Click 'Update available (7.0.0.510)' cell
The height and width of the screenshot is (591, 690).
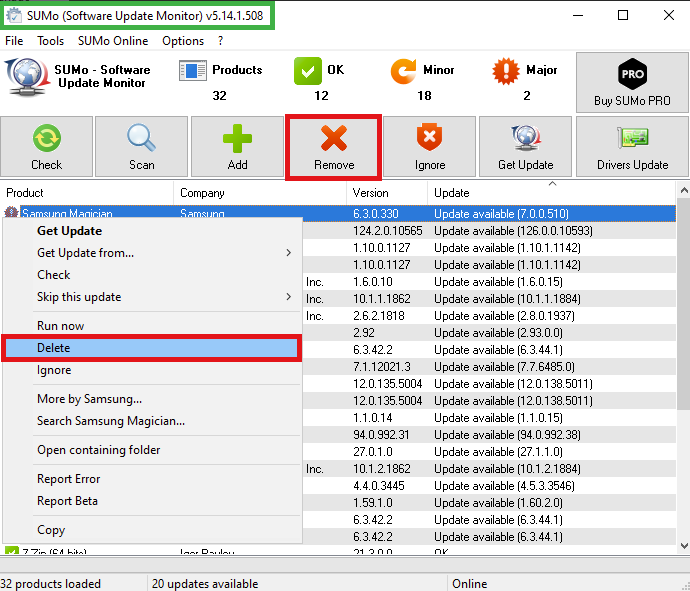[x=501, y=214]
